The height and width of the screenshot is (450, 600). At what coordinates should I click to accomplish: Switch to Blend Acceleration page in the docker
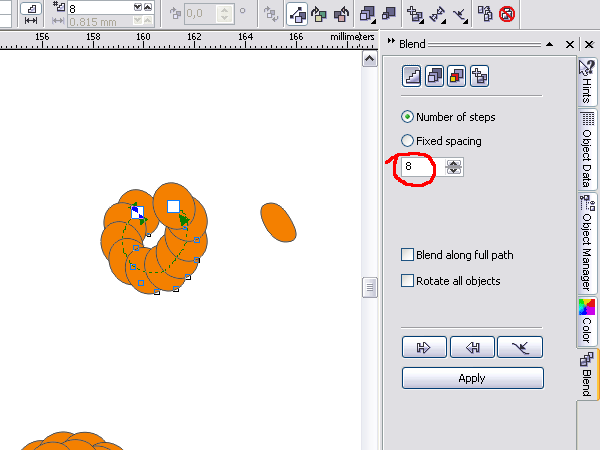point(434,76)
